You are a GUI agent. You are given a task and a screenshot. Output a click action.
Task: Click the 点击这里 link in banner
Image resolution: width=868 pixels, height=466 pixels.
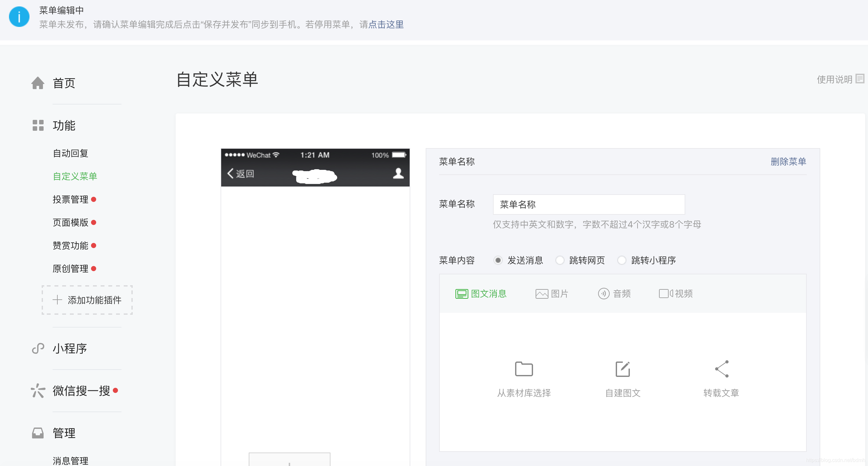[386, 25]
